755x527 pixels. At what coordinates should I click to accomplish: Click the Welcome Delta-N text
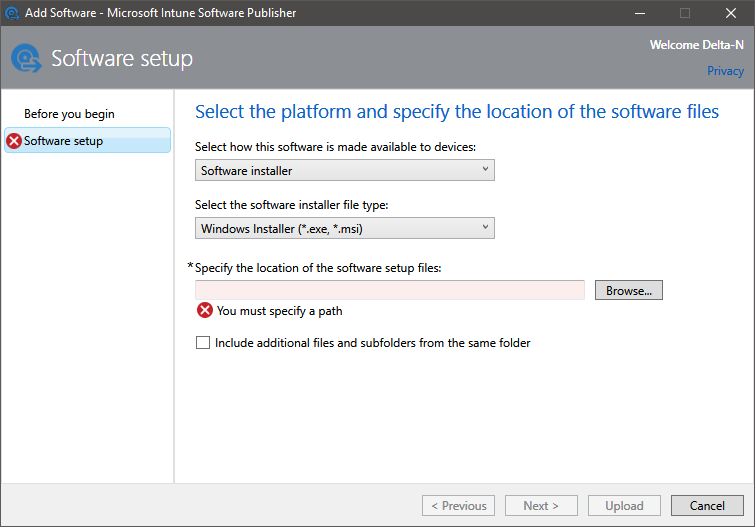point(696,45)
